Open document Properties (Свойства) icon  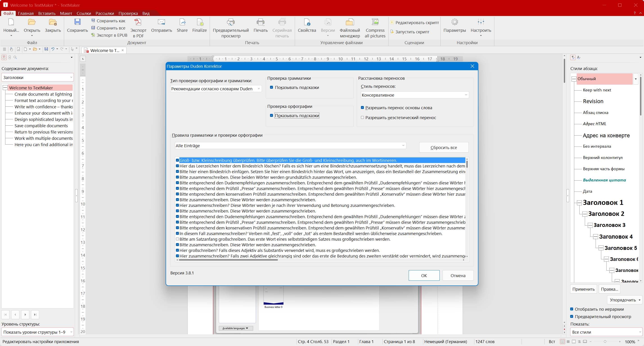(x=307, y=23)
